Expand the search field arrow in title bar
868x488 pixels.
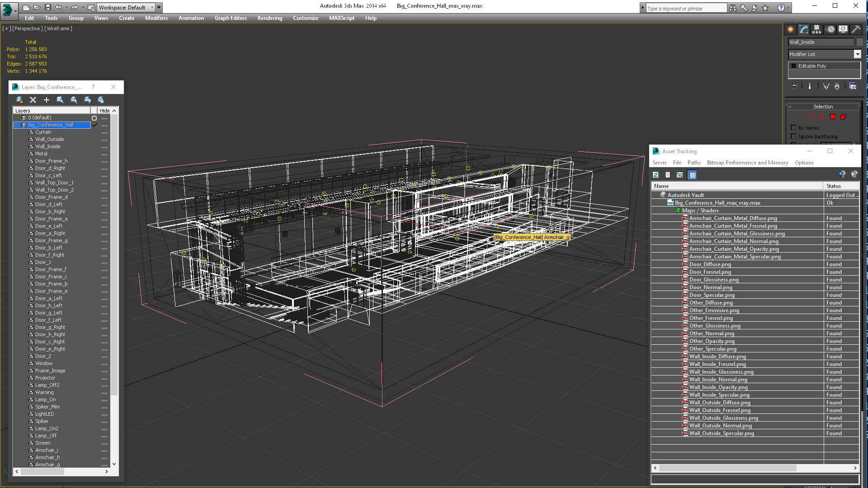point(642,8)
